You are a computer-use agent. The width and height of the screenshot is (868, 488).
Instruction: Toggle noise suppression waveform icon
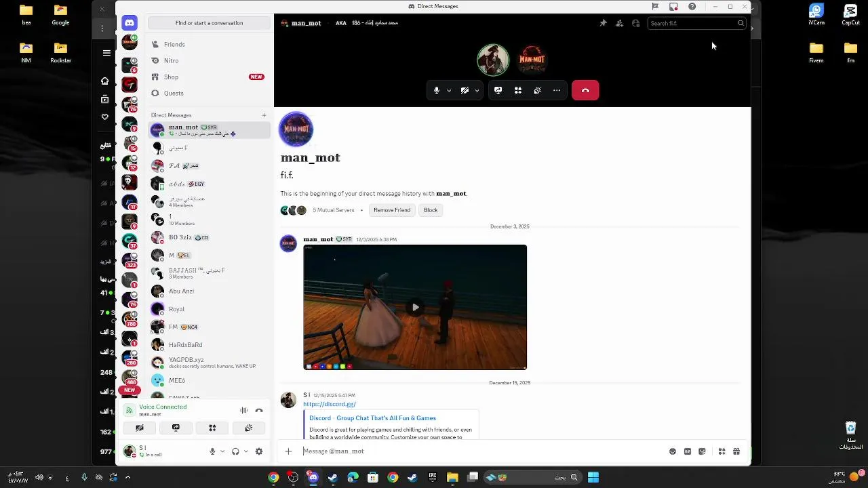[244, 410]
